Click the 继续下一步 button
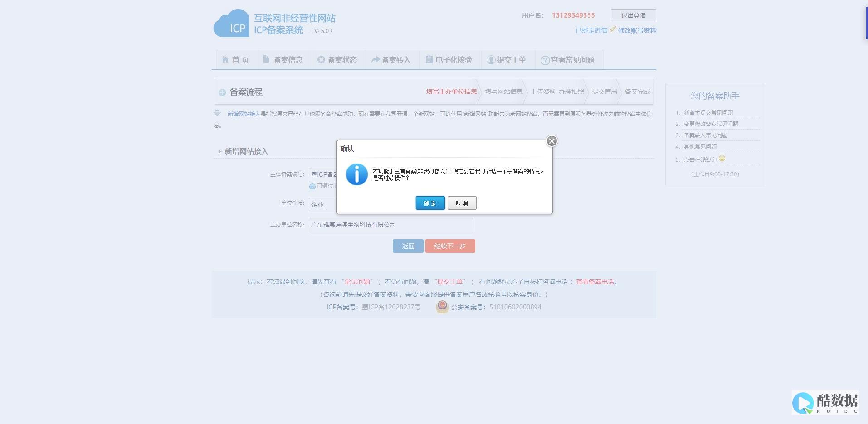The image size is (868, 424). (450, 246)
